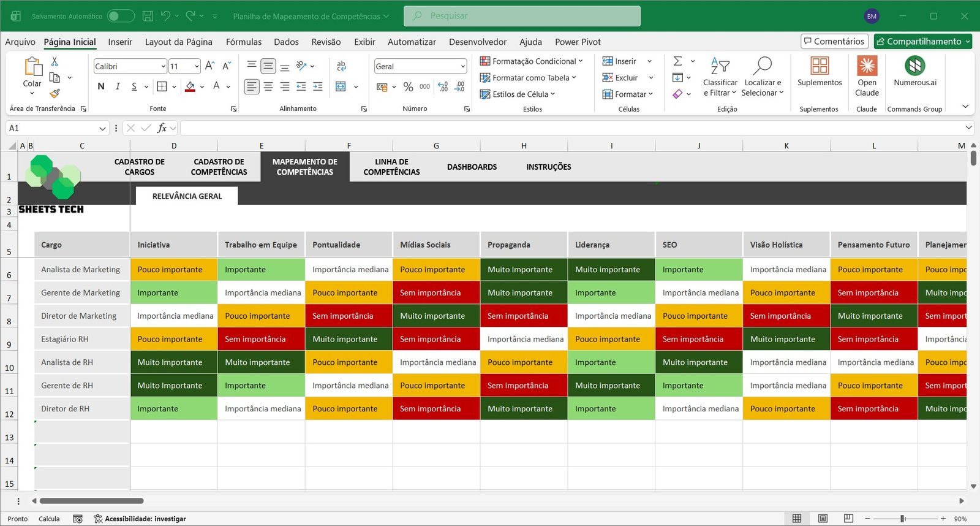Apply Percent style format

[408, 86]
